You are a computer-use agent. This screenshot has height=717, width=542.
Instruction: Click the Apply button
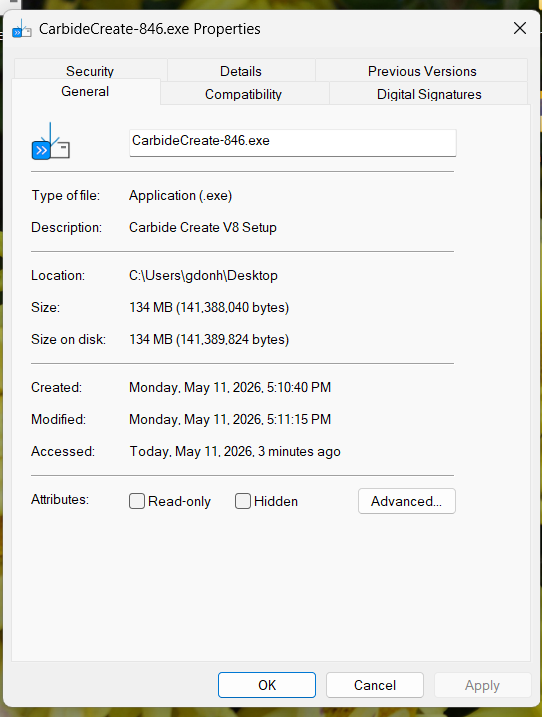pos(483,685)
